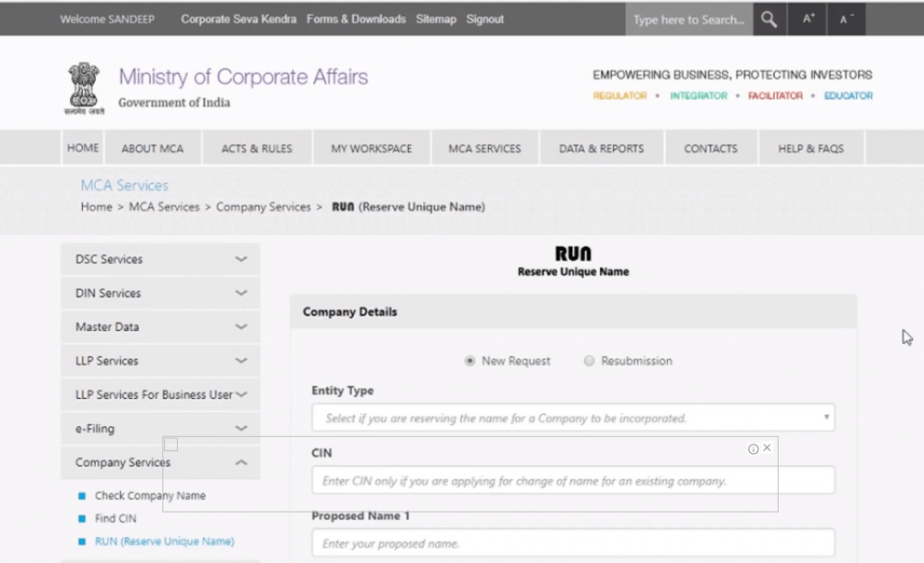924x563 pixels.
Task: Open HELP & FAQS menu
Action: 811,148
